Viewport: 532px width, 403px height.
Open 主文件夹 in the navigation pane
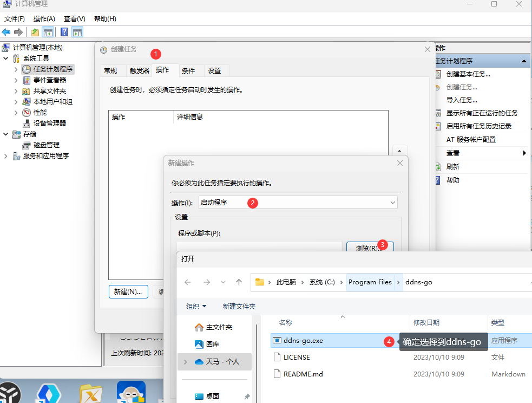(x=219, y=327)
